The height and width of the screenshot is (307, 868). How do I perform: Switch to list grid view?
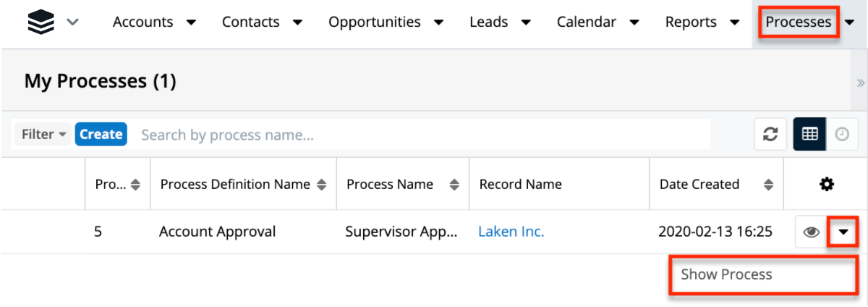coord(809,135)
